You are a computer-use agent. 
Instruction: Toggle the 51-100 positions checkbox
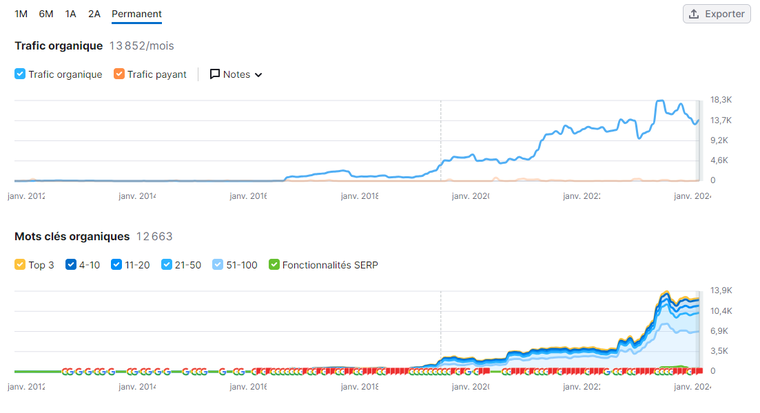click(219, 265)
